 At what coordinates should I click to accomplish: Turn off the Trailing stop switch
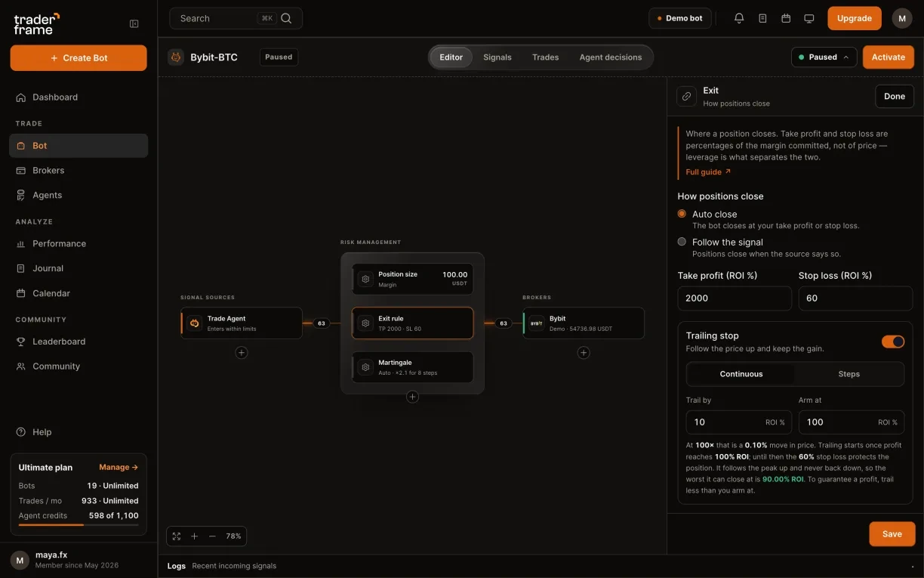point(893,342)
